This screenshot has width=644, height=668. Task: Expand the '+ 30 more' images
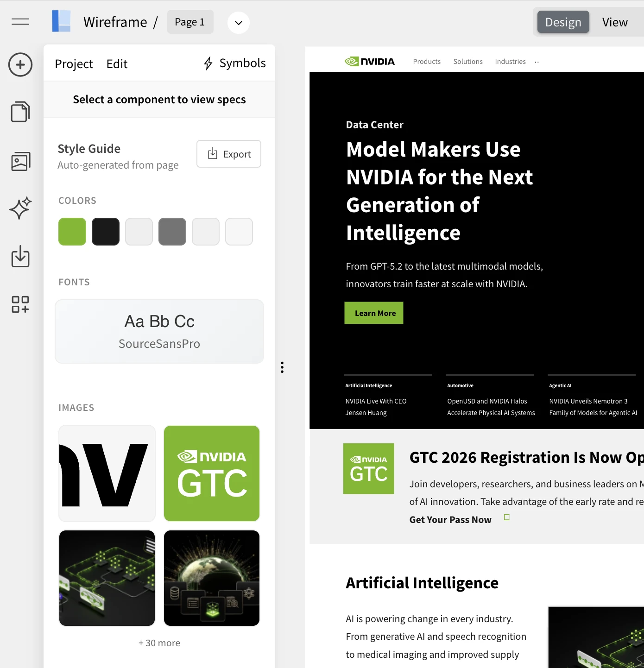159,643
